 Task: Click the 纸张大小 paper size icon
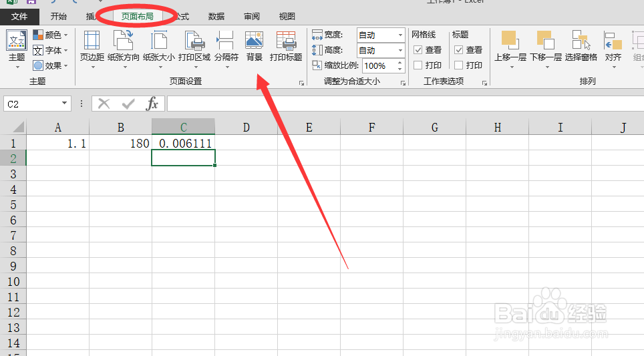[x=159, y=41]
